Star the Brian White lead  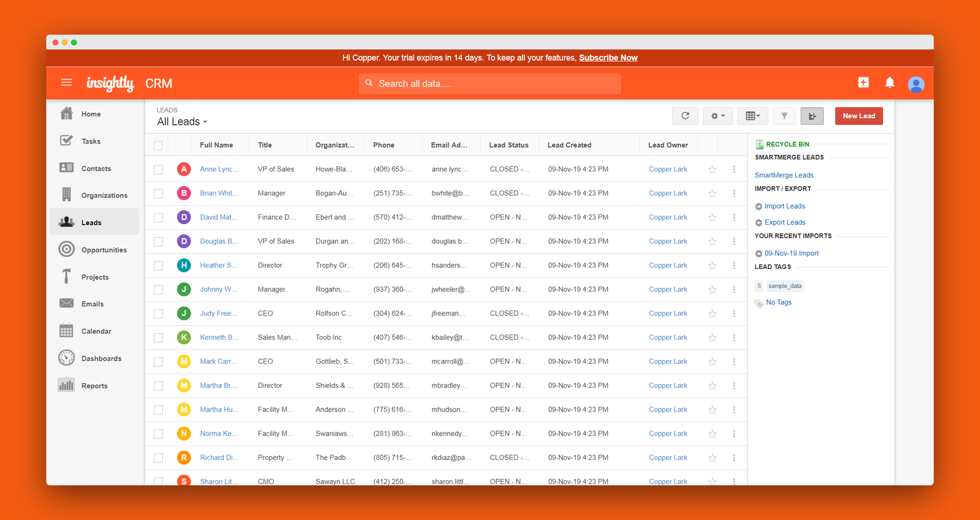click(712, 194)
